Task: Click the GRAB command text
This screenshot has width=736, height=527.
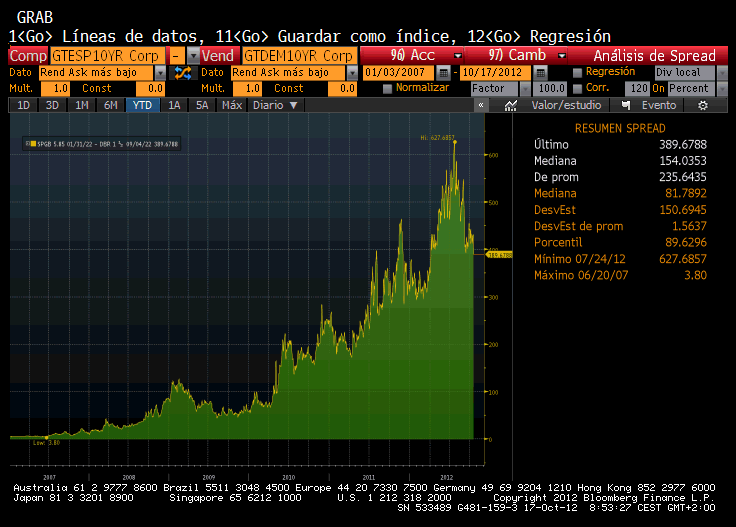Action: pyautogui.click(x=35, y=18)
